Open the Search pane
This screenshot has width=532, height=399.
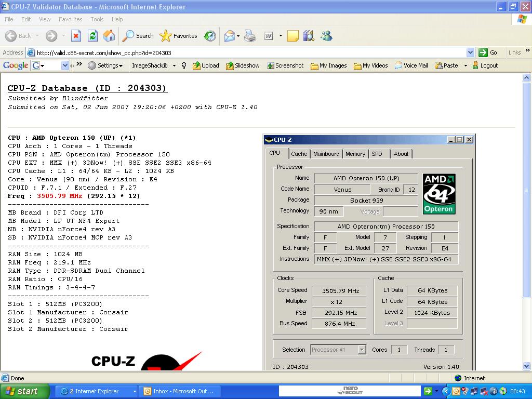pos(138,36)
